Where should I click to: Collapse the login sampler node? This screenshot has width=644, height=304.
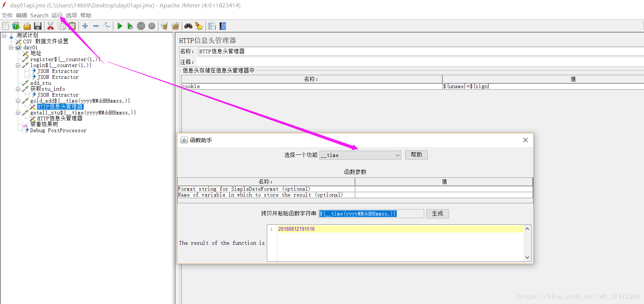pyautogui.click(x=18, y=65)
